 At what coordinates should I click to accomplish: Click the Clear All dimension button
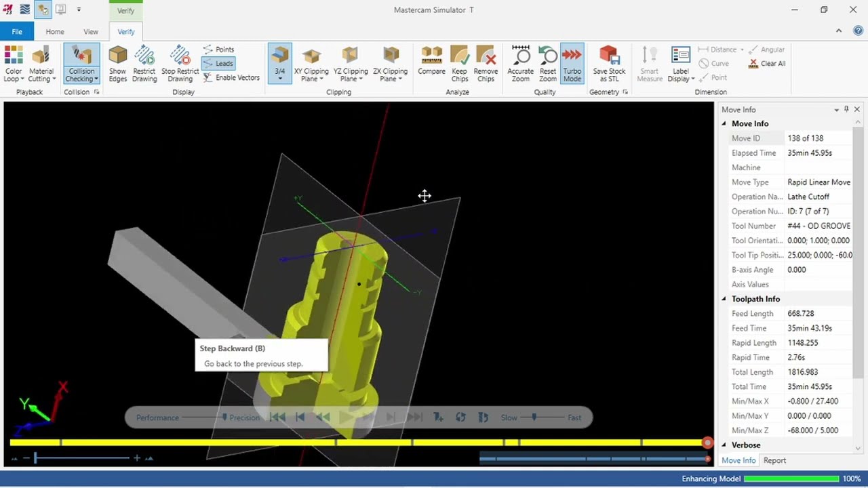click(767, 64)
